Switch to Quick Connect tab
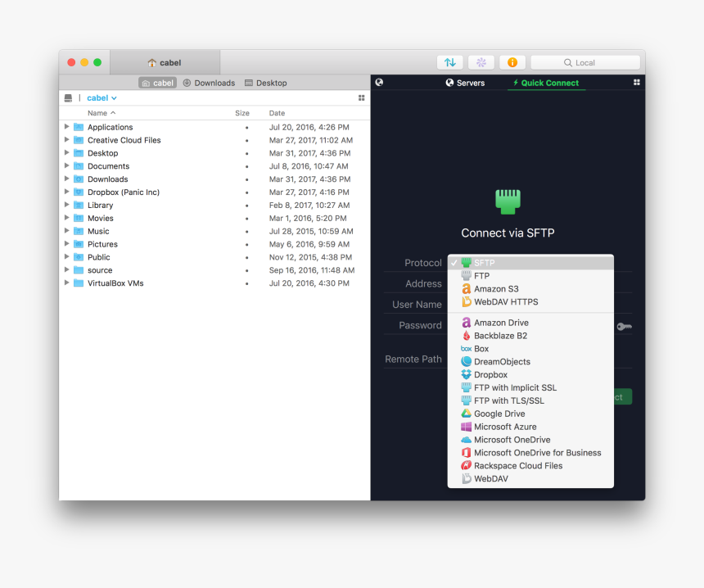The height and width of the screenshot is (588, 704). tap(546, 83)
